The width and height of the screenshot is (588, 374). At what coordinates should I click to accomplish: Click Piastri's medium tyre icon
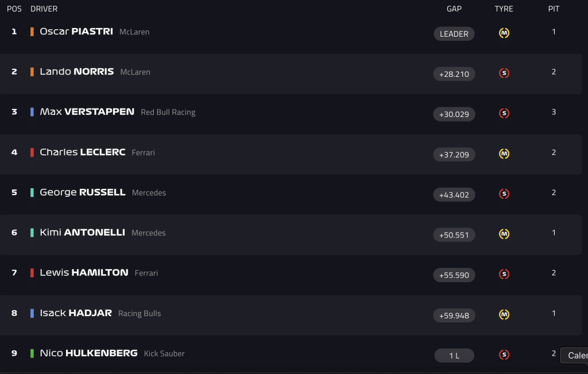(504, 33)
